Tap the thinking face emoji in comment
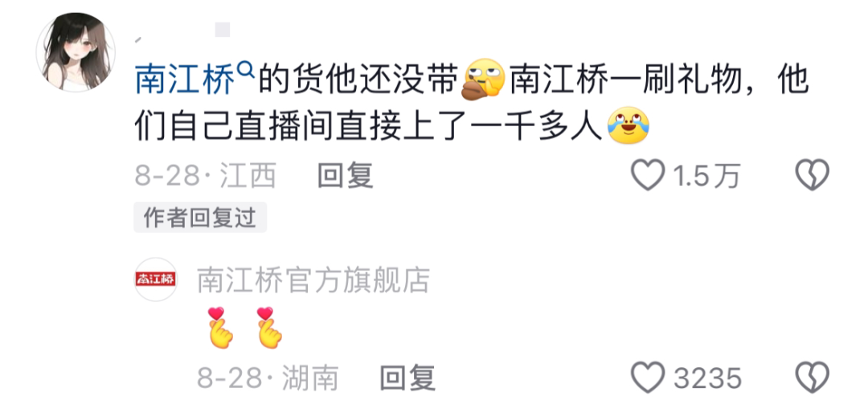The height and width of the screenshot is (417, 868). [x=483, y=79]
